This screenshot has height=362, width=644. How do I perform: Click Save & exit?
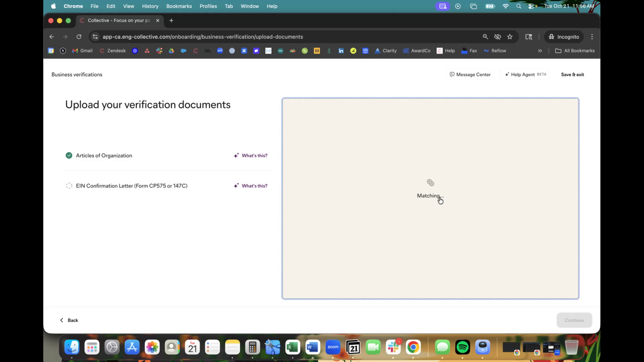(572, 74)
